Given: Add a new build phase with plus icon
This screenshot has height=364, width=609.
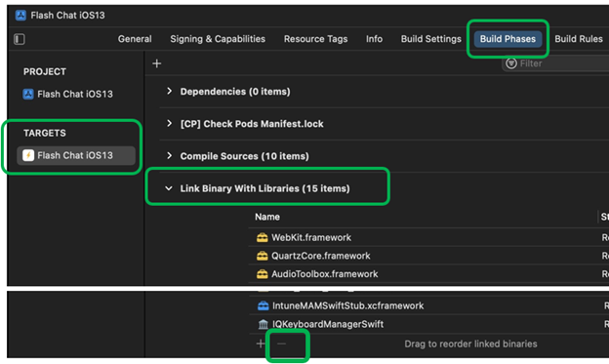Looking at the screenshot, I should [157, 63].
